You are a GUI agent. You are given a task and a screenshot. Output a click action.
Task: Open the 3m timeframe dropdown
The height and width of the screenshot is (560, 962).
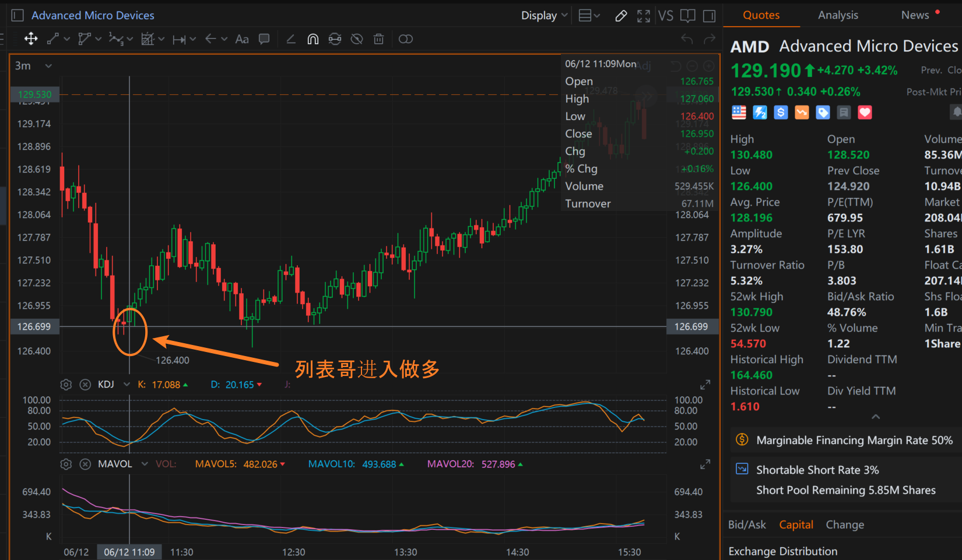(x=33, y=66)
